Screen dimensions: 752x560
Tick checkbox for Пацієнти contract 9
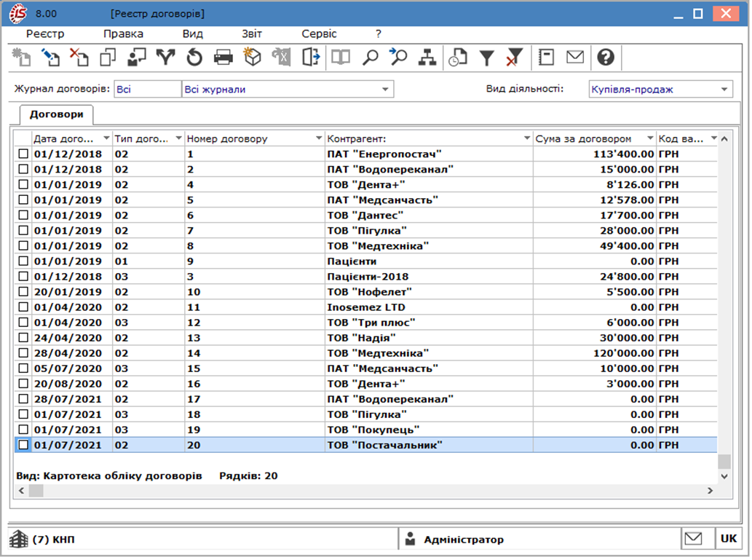click(23, 261)
